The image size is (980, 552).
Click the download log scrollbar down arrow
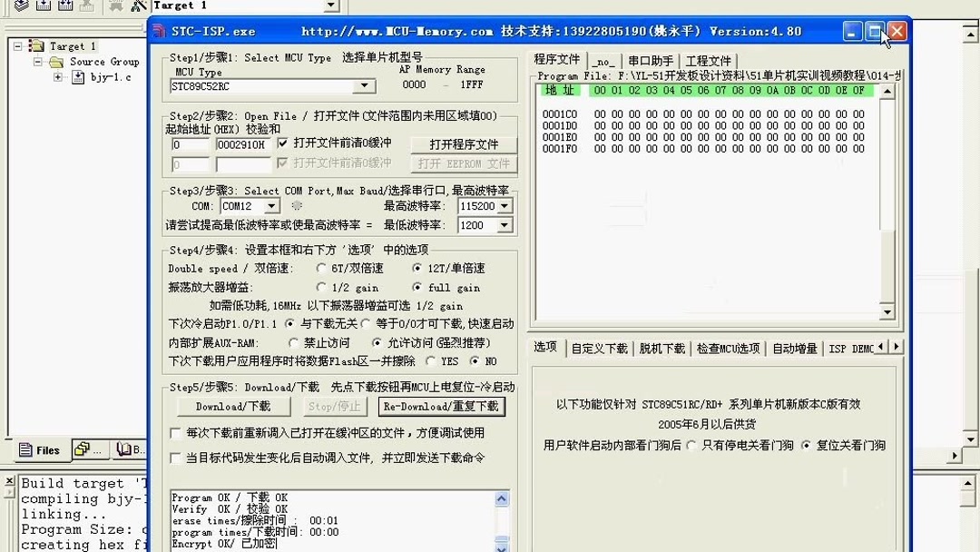click(x=502, y=545)
